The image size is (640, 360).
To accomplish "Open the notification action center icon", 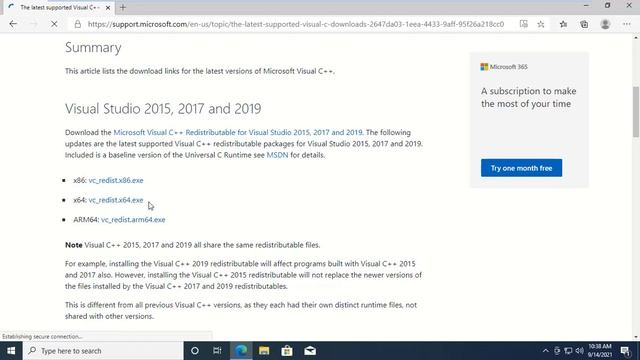I will (625, 351).
